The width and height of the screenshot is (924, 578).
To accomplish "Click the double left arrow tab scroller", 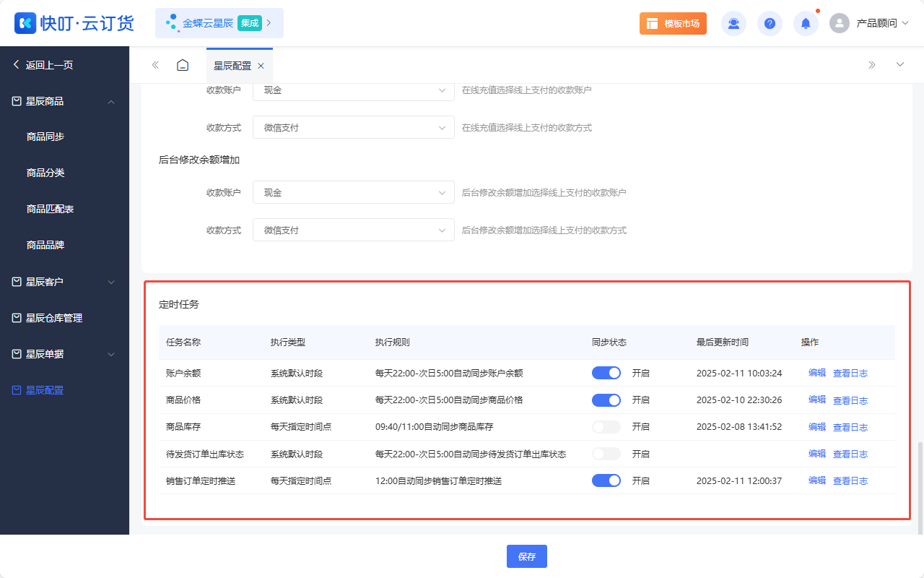I will (x=155, y=65).
